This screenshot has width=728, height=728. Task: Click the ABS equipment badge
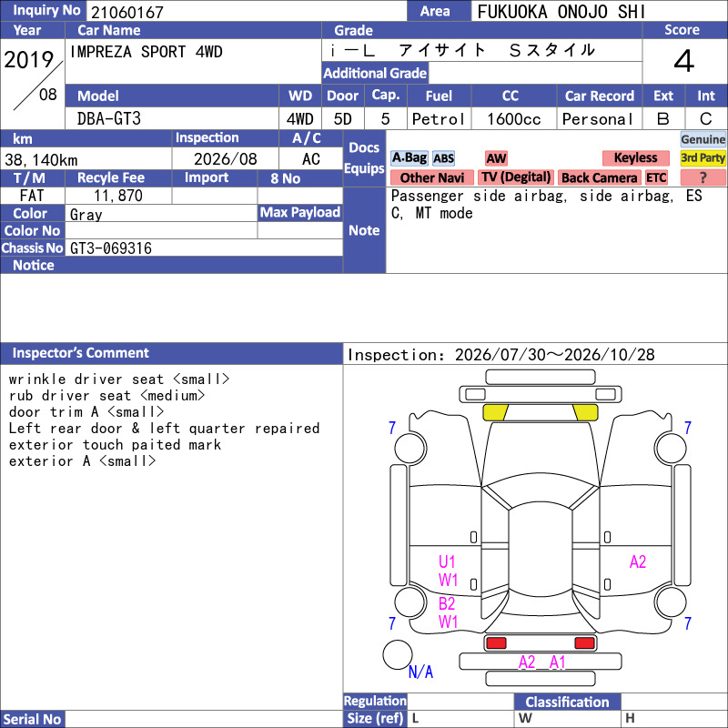pos(443,158)
